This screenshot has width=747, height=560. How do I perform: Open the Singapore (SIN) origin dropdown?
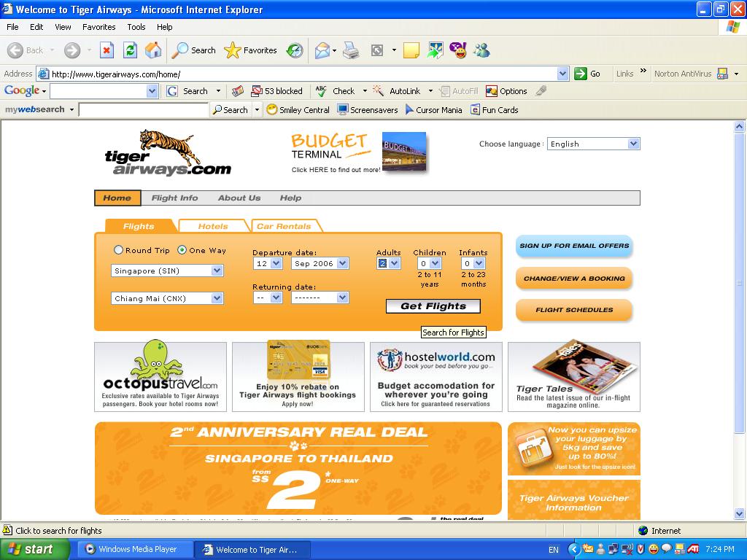click(x=167, y=271)
